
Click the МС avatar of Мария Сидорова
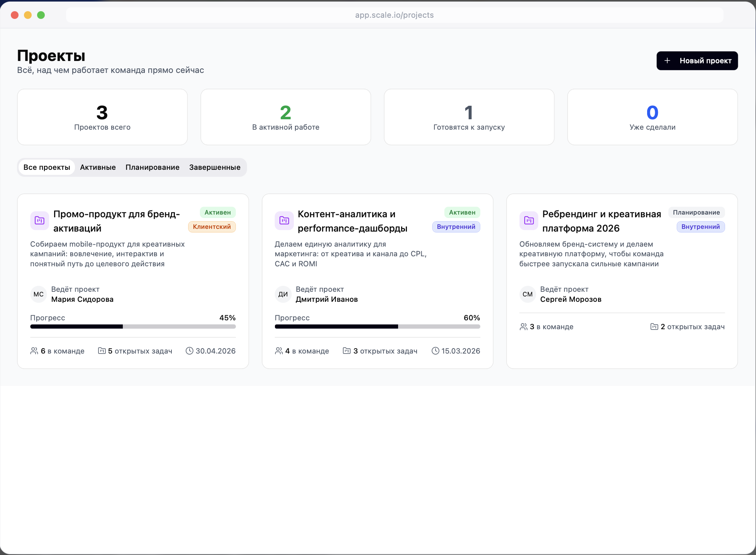39,294
